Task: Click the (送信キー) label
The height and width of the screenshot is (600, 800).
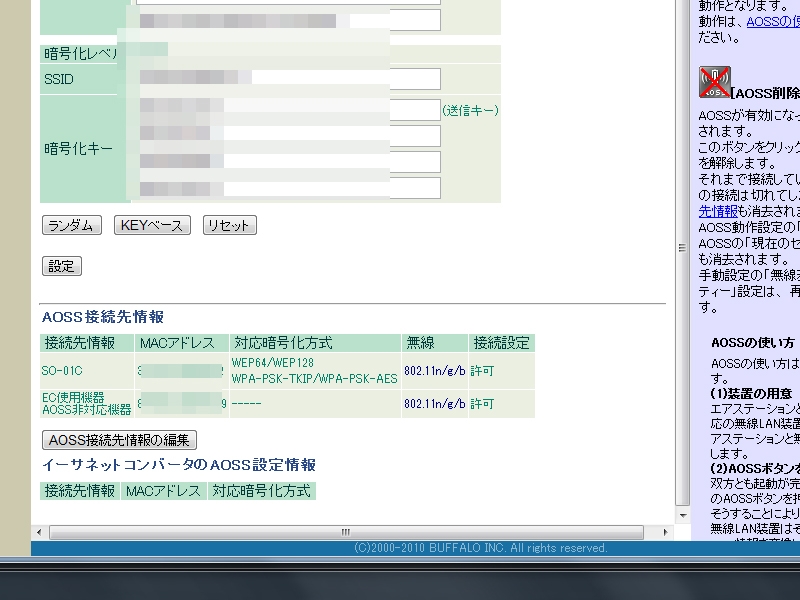Action: click(470, 110)
